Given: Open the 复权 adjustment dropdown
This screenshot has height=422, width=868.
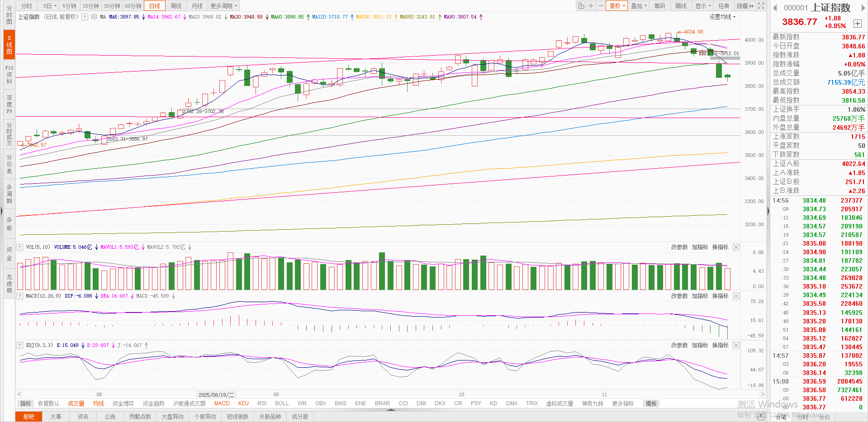Looking at the screenshot, I should (617, 6).
